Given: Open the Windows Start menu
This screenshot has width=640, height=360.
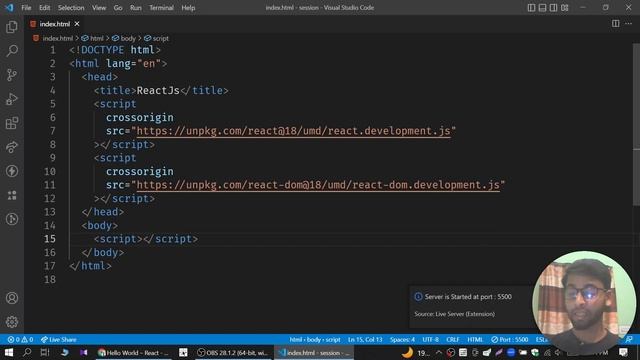Looking at the screenshot, I should [x=9, y=352].
